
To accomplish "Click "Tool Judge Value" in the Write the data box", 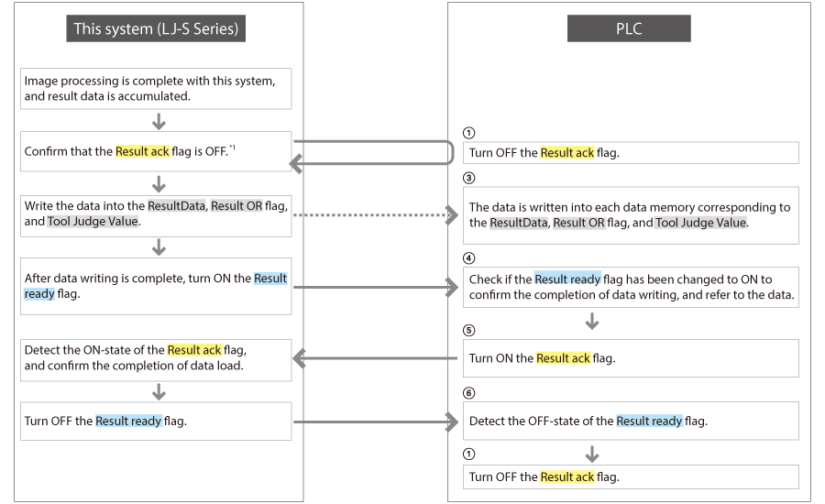I will (92, 222).
